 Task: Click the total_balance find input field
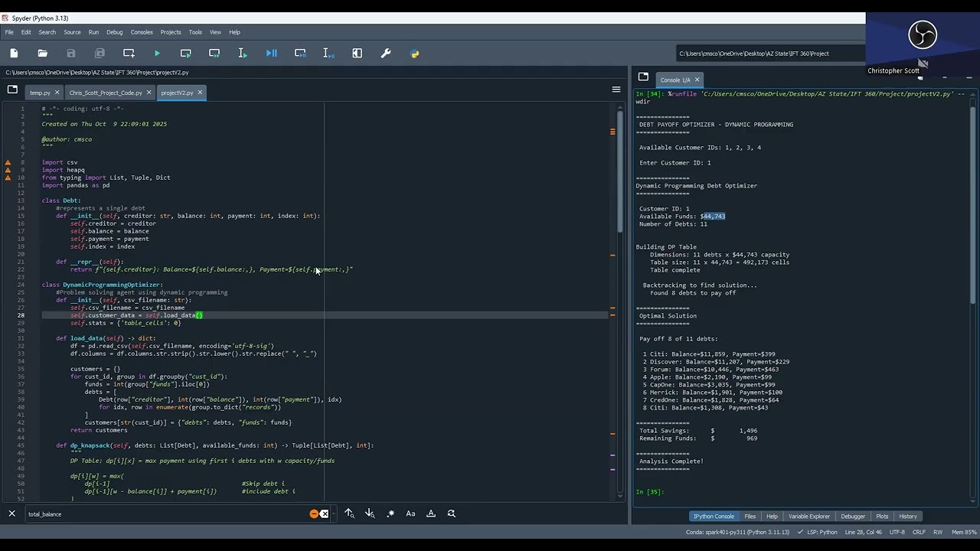[x=167, y=514]
